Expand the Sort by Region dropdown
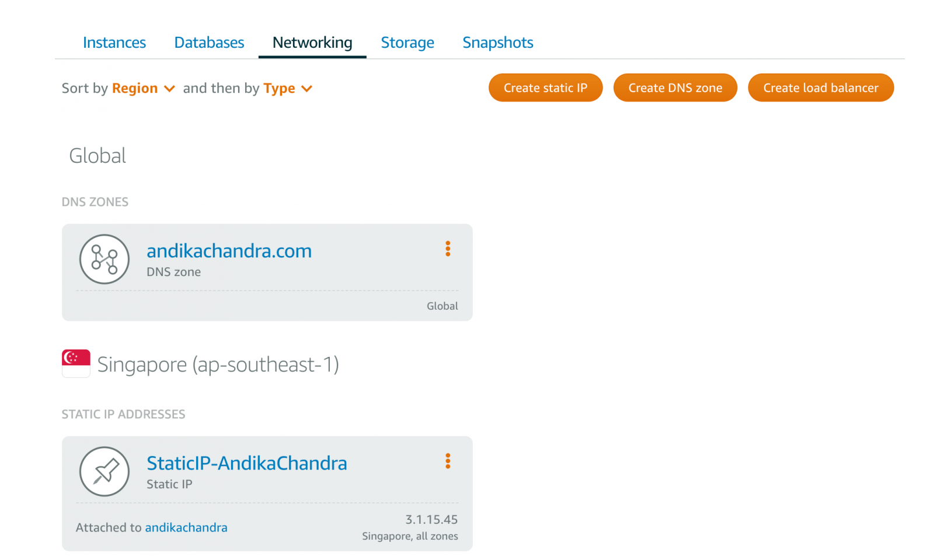 143,88
